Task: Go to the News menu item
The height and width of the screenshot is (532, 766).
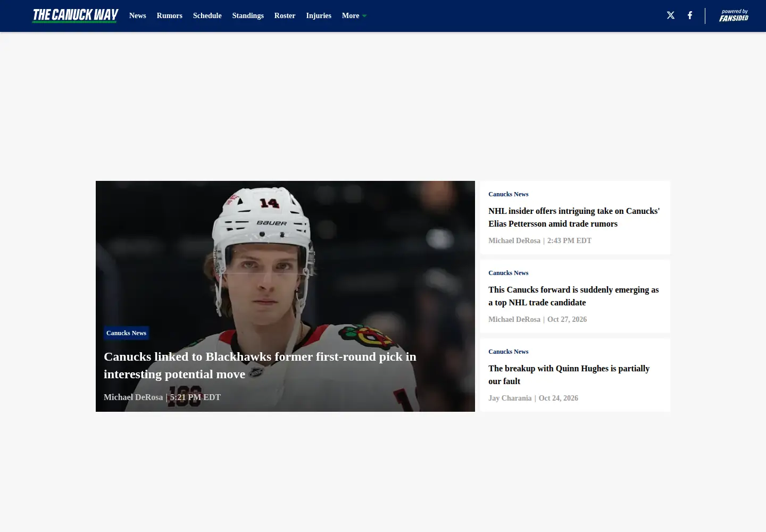Action: pos(138,15)
